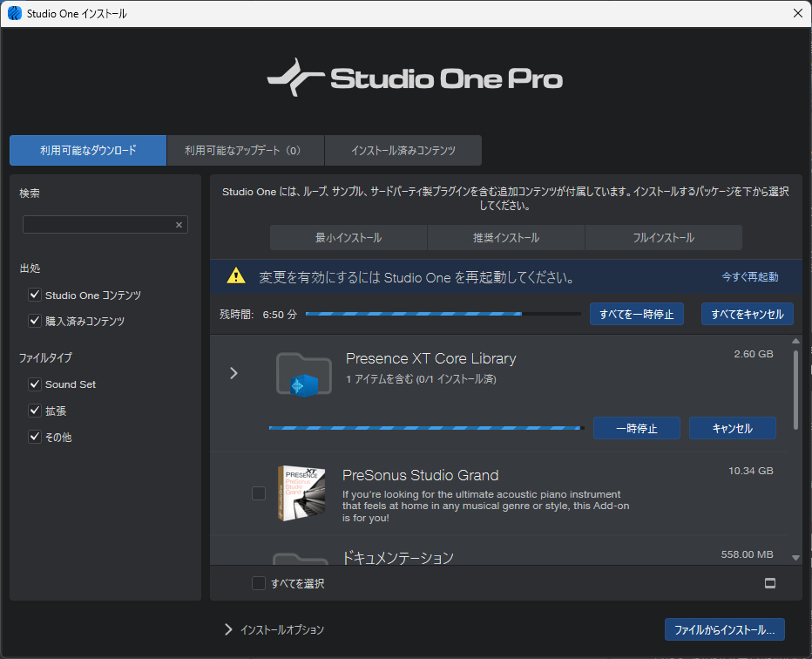Clear the search field with the X icon
Screen dimensions: 812x659
179,225
